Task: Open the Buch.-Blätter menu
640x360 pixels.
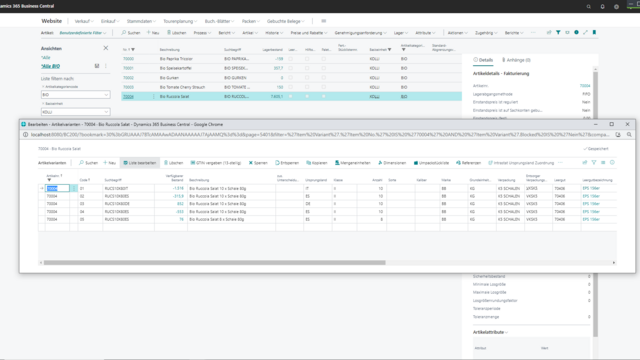Action: pos(219,21)
